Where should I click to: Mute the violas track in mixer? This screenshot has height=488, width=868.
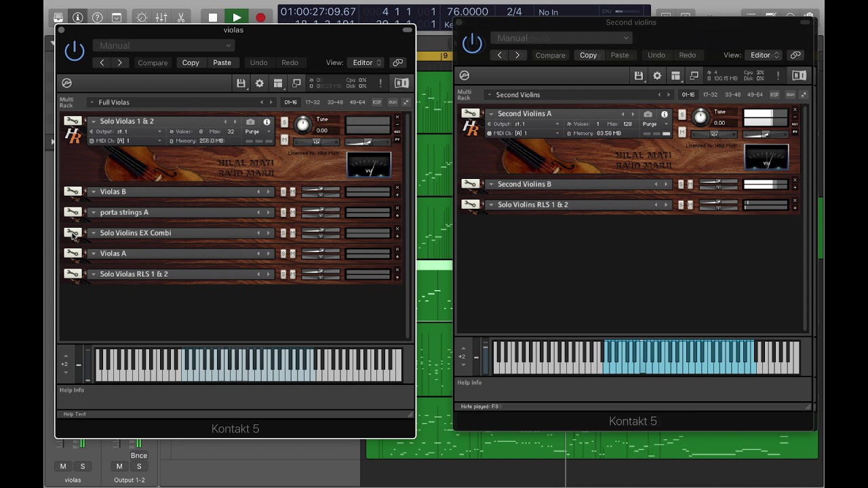(63, 466)
